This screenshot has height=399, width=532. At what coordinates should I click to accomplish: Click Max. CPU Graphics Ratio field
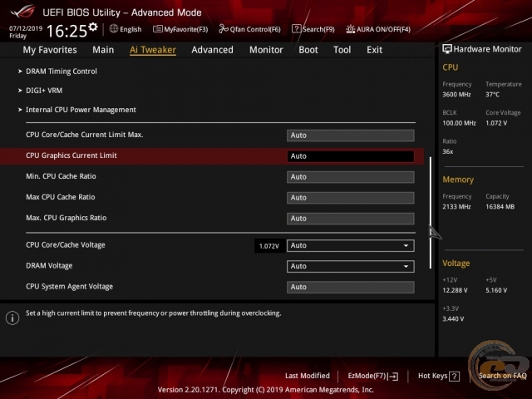tap(351, 219)
